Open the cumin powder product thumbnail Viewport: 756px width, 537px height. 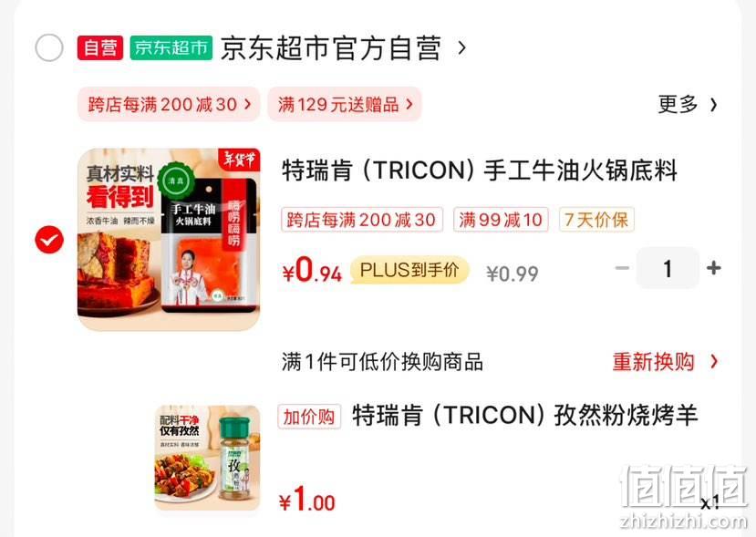[207, 458]
